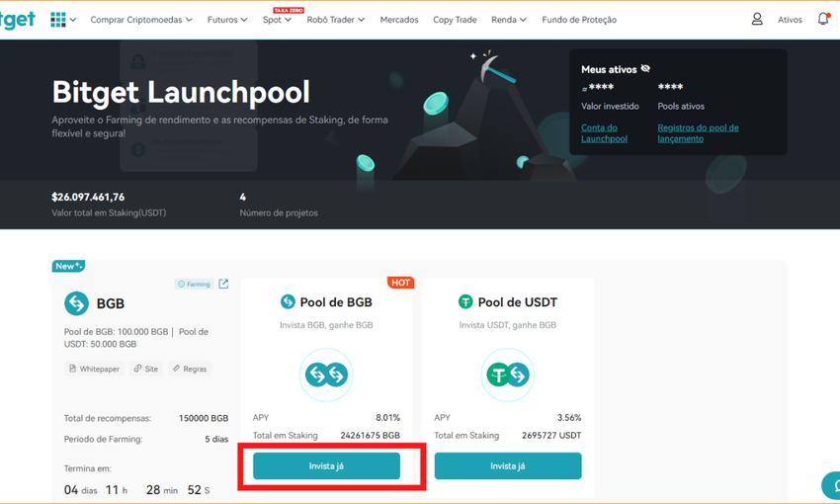Click total staking value $26.097.461,76
Viewport: 840px width, 504px height.
(x=88, y=197)
